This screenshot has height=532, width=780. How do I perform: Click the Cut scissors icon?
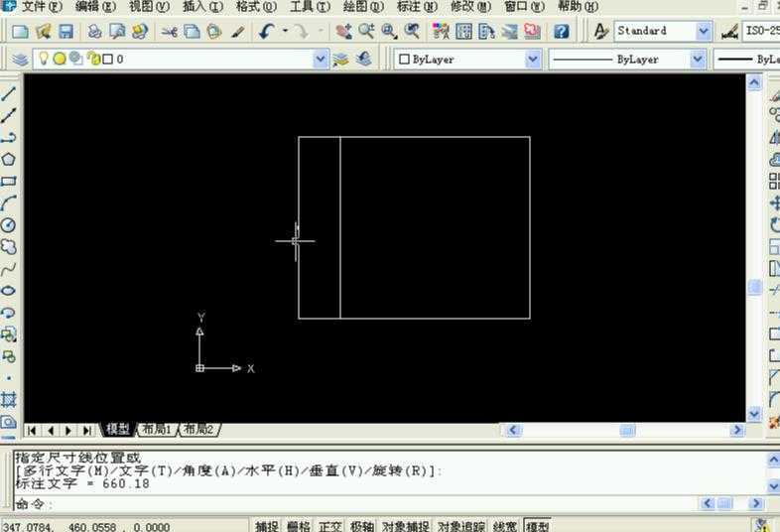[169, 32]
